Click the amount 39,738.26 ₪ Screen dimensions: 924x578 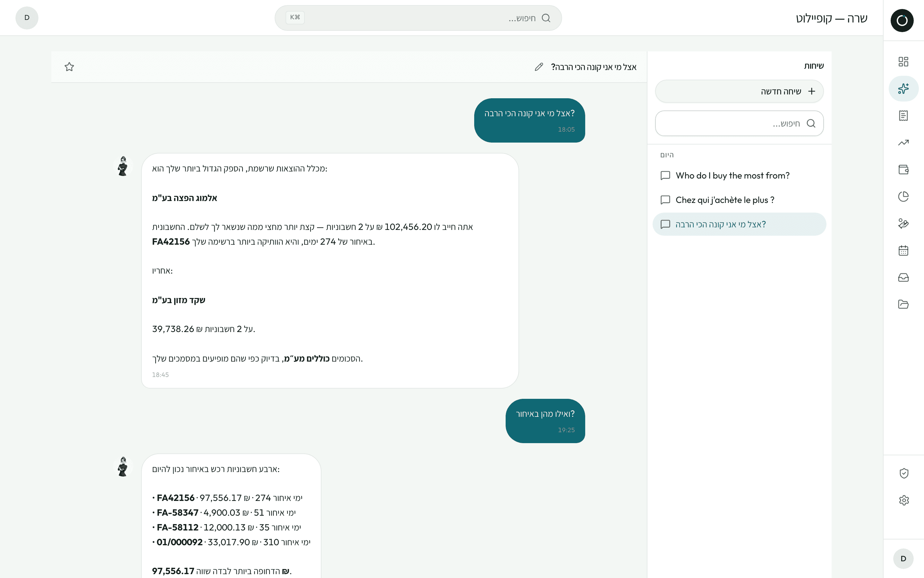point(177,329)
